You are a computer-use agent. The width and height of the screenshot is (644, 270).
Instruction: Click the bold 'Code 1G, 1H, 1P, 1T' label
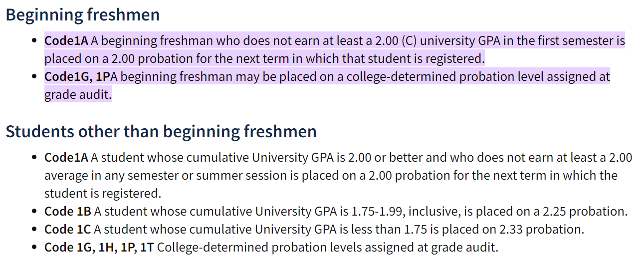click(x=99, y=248)
